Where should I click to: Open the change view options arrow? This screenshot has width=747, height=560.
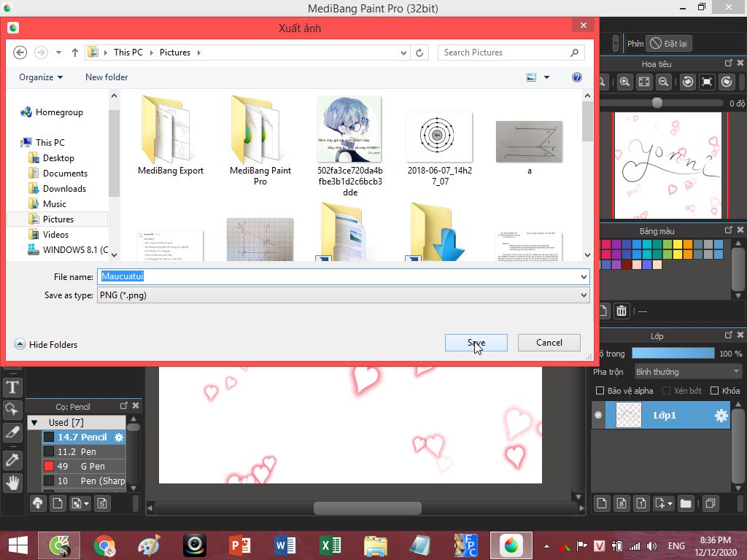tap(546, 77)
